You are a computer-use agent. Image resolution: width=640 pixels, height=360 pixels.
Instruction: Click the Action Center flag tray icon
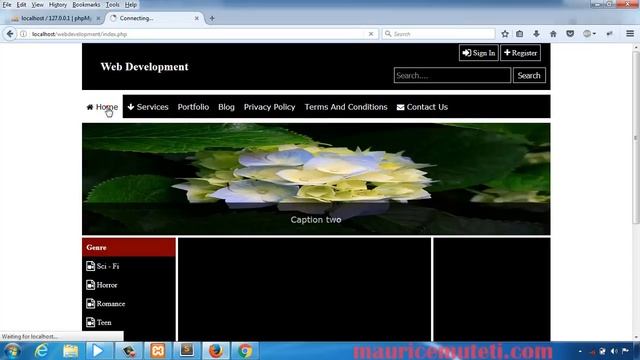pyautogui.click(x=625, y=351)
